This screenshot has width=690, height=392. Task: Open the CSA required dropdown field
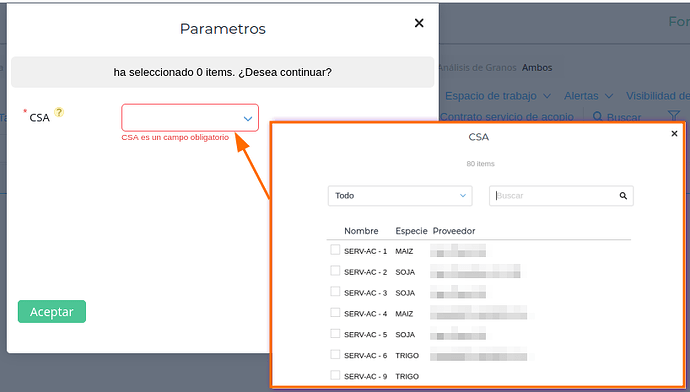pos(190,117)
